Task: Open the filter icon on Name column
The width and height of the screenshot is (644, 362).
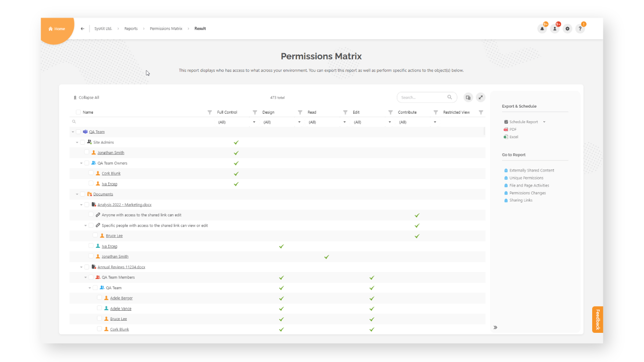Action: pos(210,112)
